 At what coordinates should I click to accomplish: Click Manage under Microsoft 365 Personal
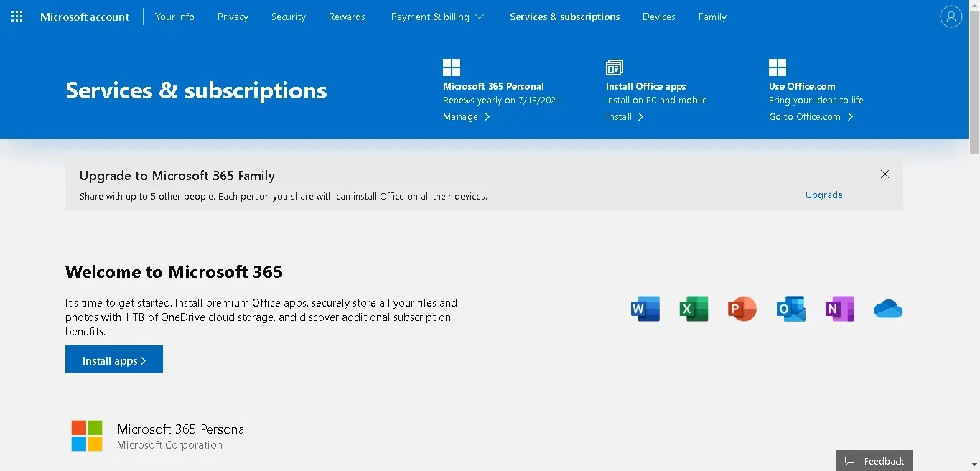[466, 116]
